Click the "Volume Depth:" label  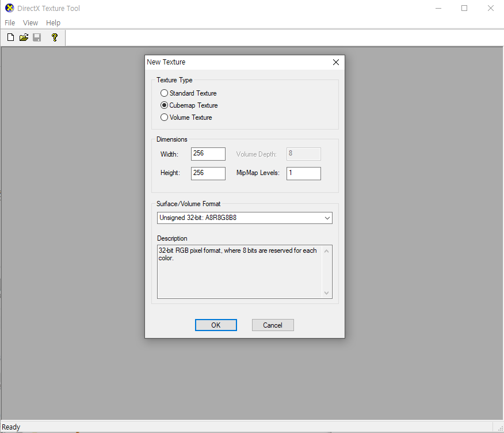256,154
